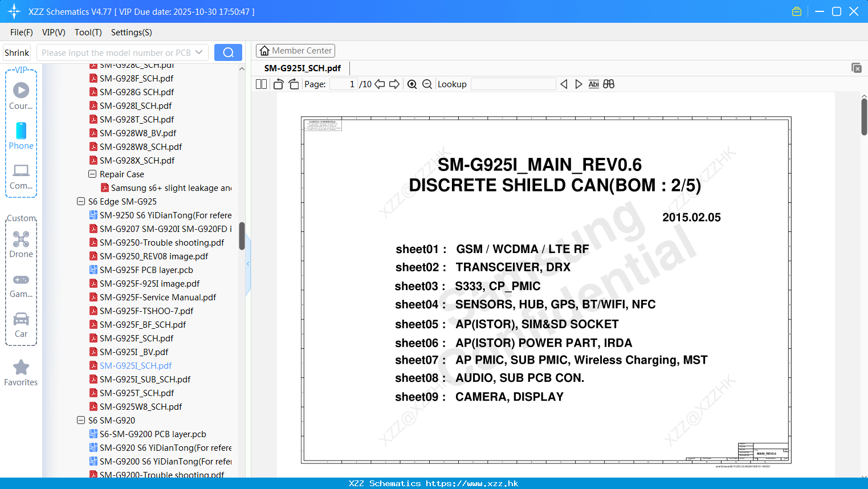Click the PDF viewer scrollbar thumb
Image resolution: width=868 pixels, height=489 pixels.
(x=864, y=116)
